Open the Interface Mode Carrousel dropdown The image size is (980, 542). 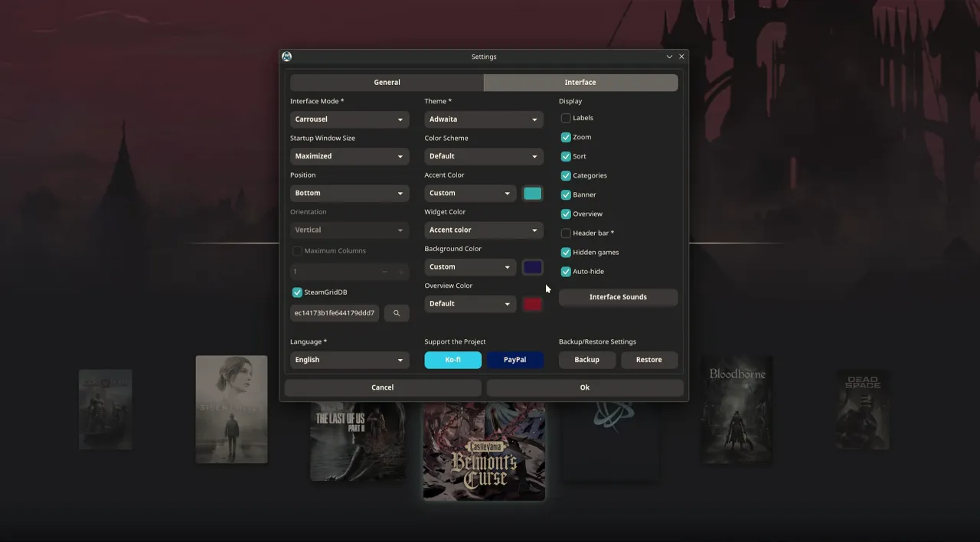(349, 119)
